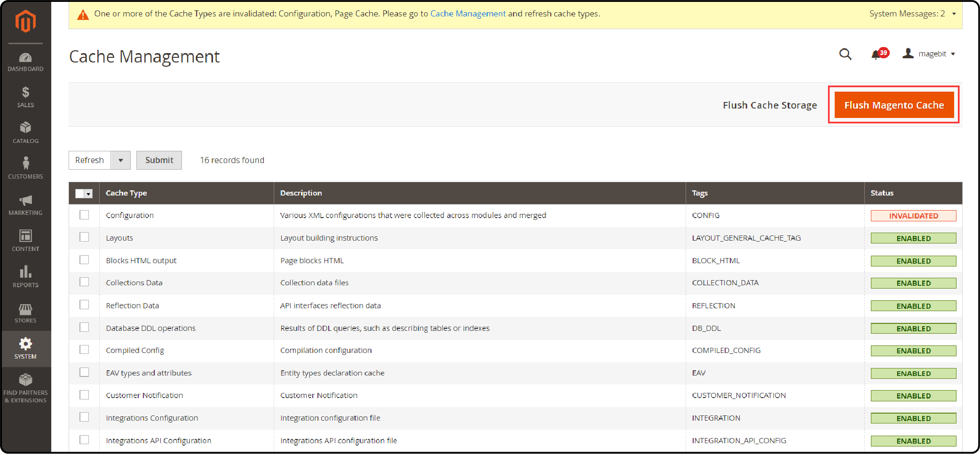
Task: Click the Cache Management page title
Action: click(144, 56)
